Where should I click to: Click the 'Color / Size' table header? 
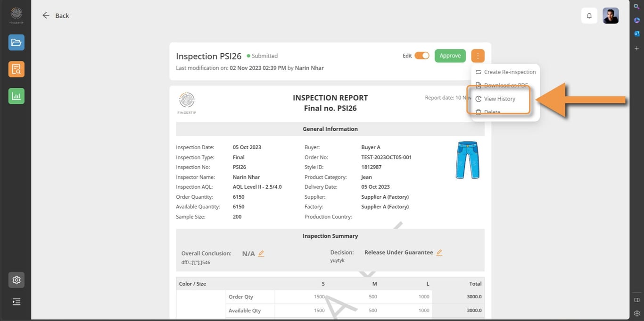tap(192, 284)
